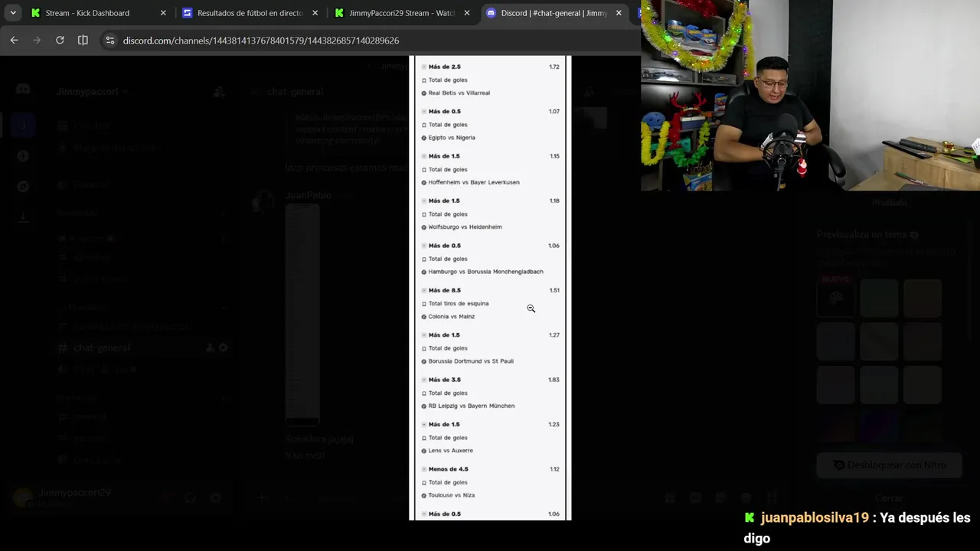Click Toulouse vs Niza match
Screen dimensions: 980x551
pos(451,495)
